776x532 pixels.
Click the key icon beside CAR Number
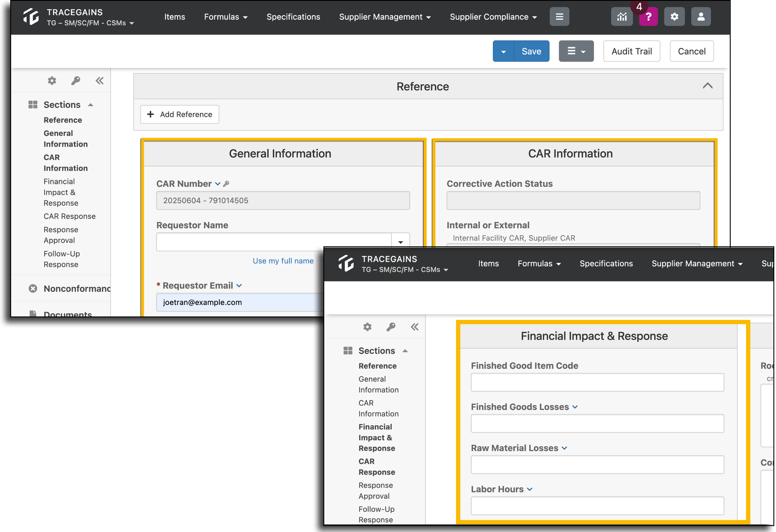click(226, 184)
